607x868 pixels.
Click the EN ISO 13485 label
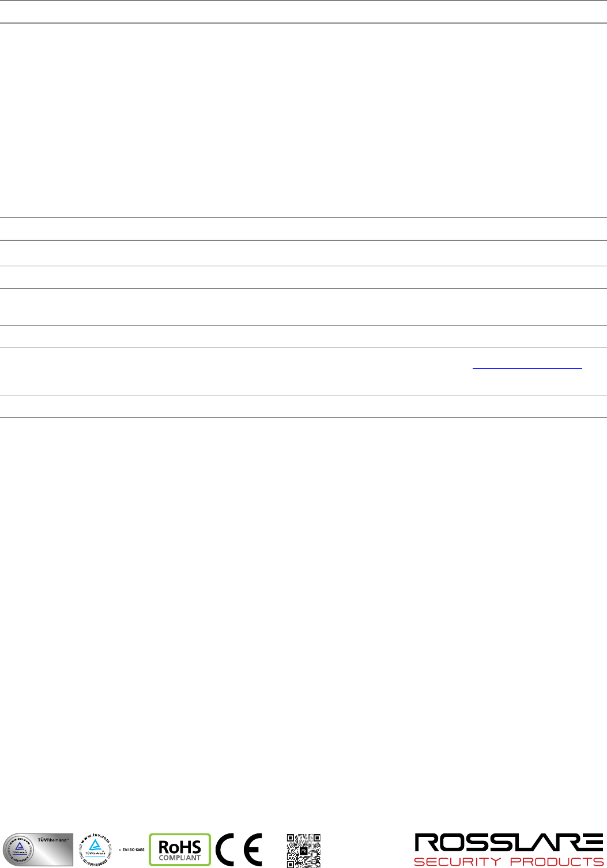tap(133, 850)
